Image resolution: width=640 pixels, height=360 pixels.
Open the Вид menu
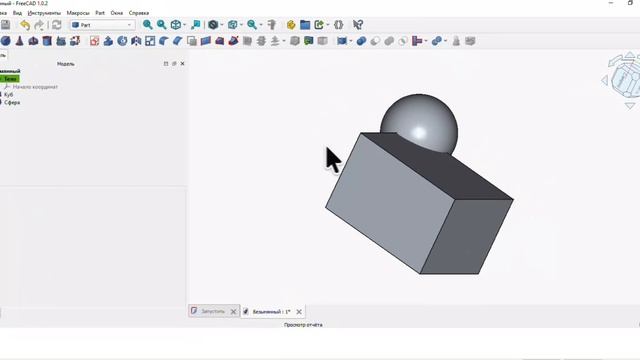click(17, 13)
